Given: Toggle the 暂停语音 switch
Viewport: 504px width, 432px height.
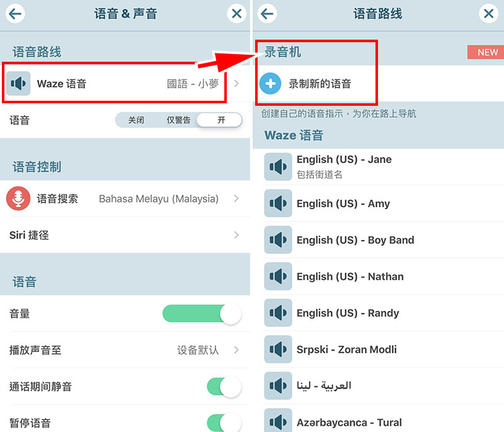Looking at the screenshot, I should tap(224, 423).
